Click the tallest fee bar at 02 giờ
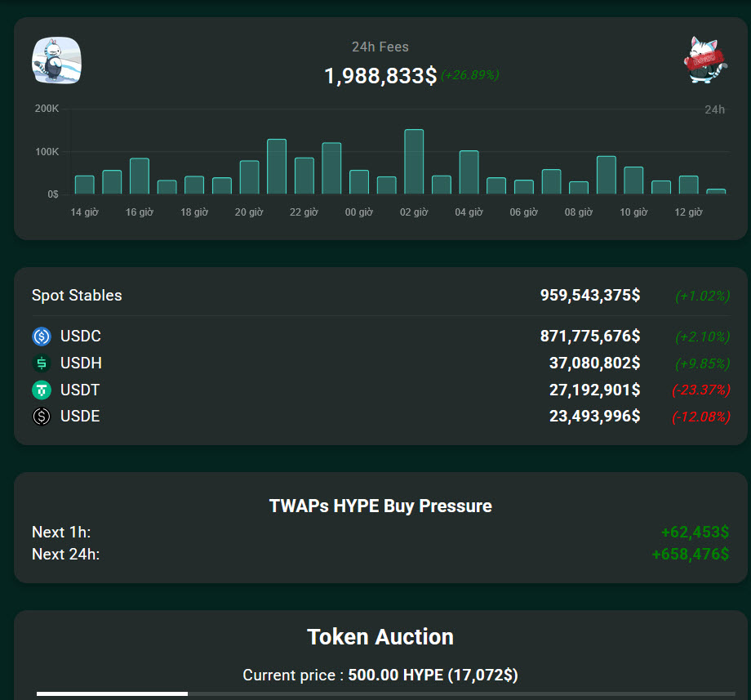The width and height of the screenshot is (751, 700). point(414,162)
